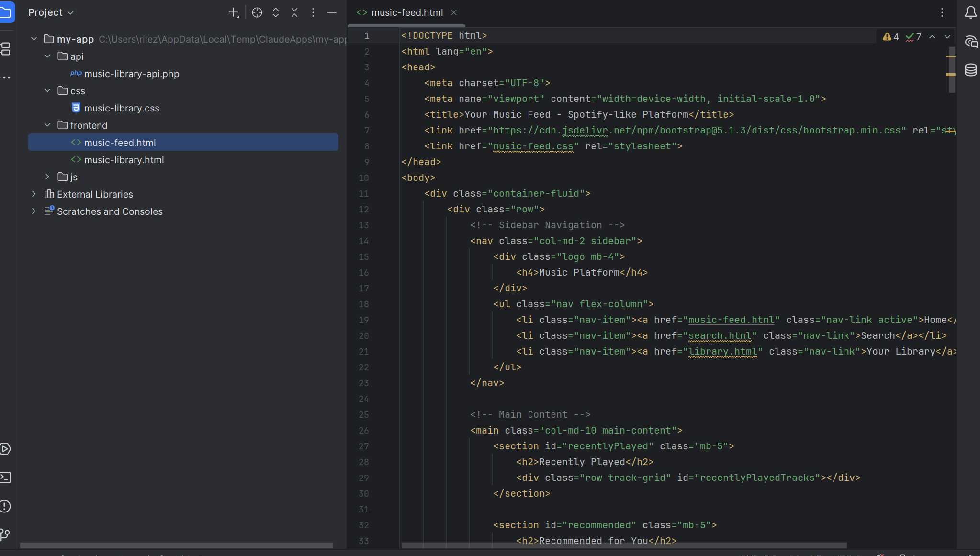This screenshot has width=980, height=556.
Task: Click the Collapse All icon in Project panel
Action: tap(294, 12)
